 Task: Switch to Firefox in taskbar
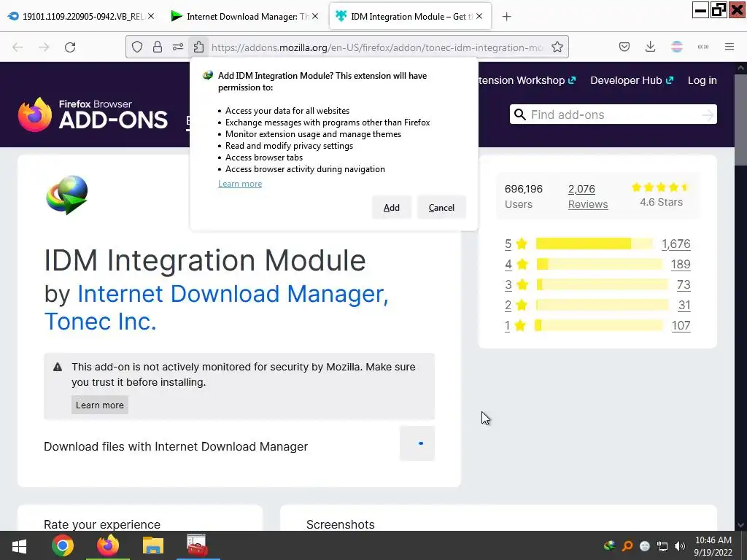click(108, 545)
